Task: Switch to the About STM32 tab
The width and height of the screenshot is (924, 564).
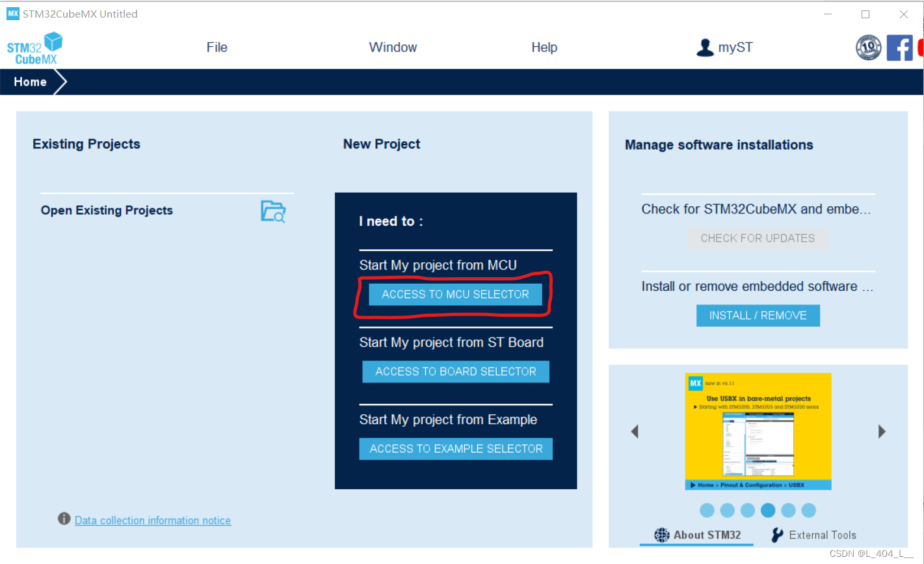Action: click(697, 535)
